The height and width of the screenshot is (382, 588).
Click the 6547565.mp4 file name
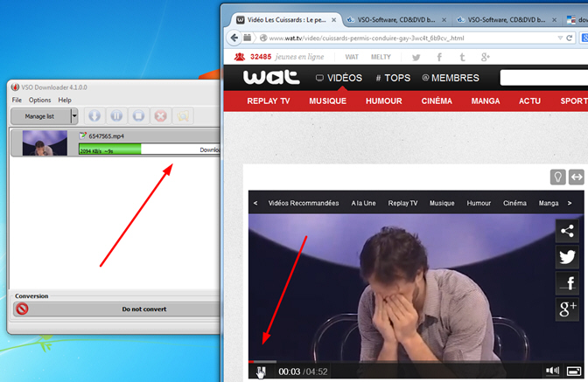[106, 136]
